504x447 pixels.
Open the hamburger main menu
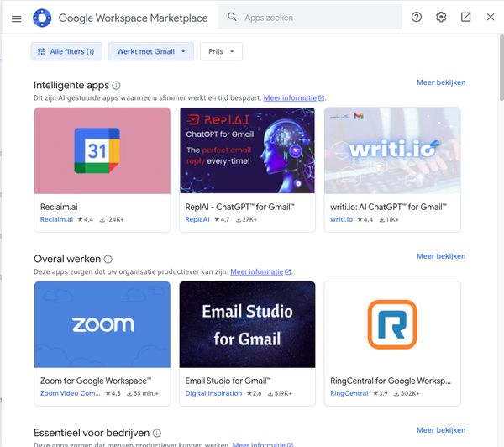pyautogui.click(x=17, y=18)
